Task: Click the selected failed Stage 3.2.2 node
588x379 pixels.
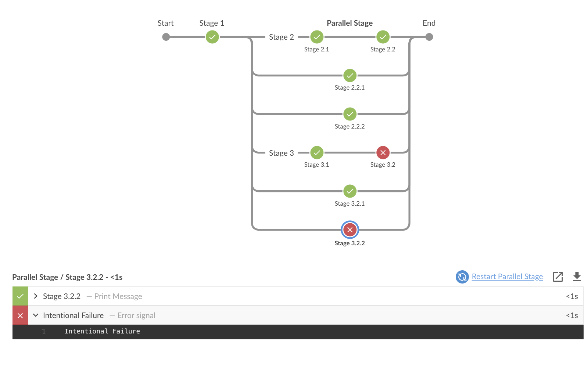Action: (350, 230)
